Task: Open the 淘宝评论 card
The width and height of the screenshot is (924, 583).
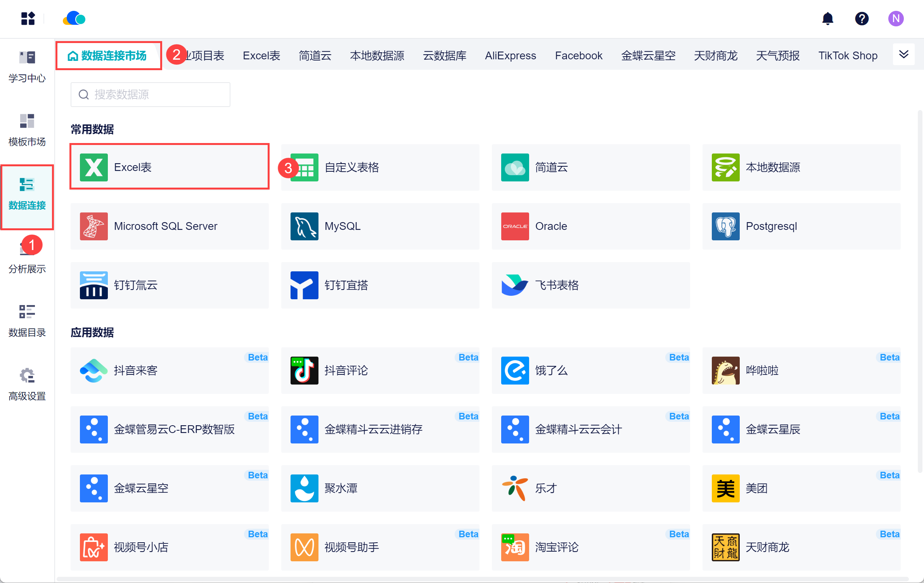Action: [591, 547]
